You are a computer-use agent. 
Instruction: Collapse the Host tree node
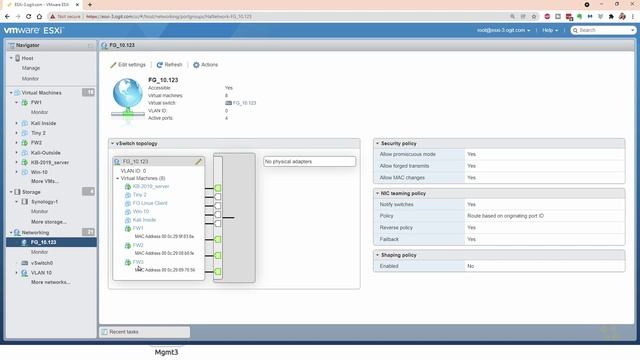(11, 58)
